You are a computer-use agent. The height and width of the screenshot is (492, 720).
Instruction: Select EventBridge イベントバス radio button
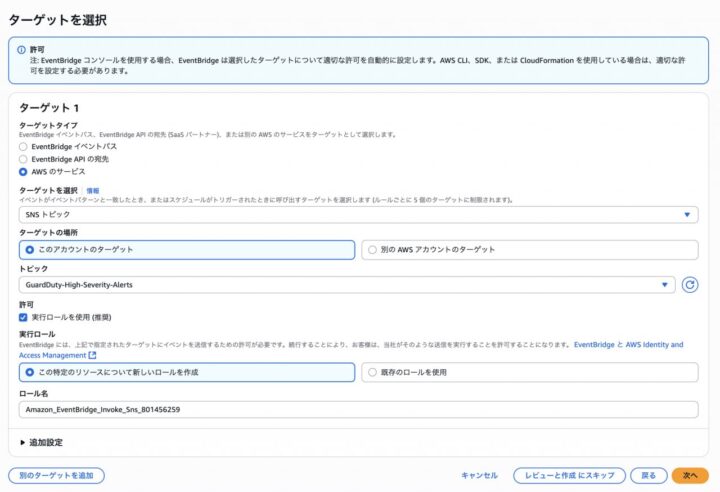(x=24, y=146)
